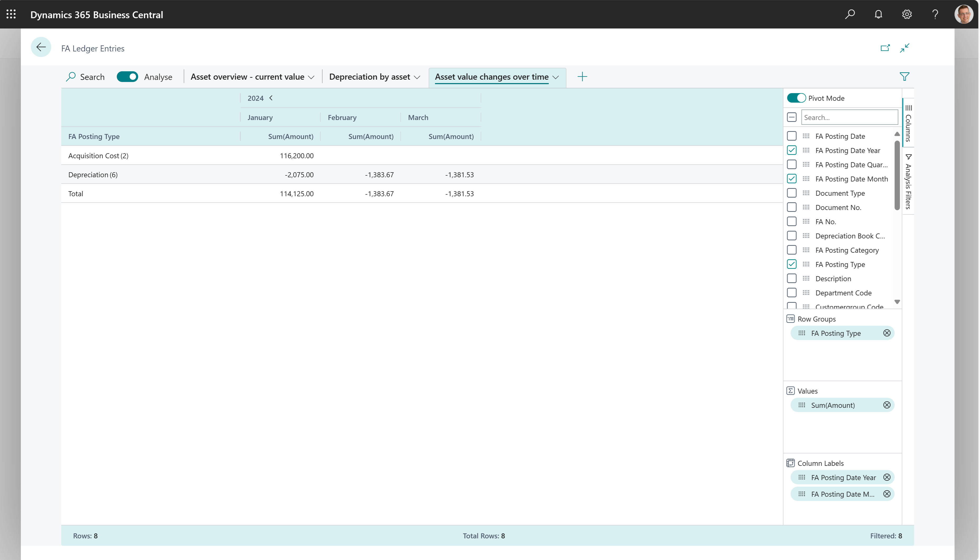980x560 pixels.
Task: Remove FA Posting Type from Row Groups
Action: [x=887, y=333]
